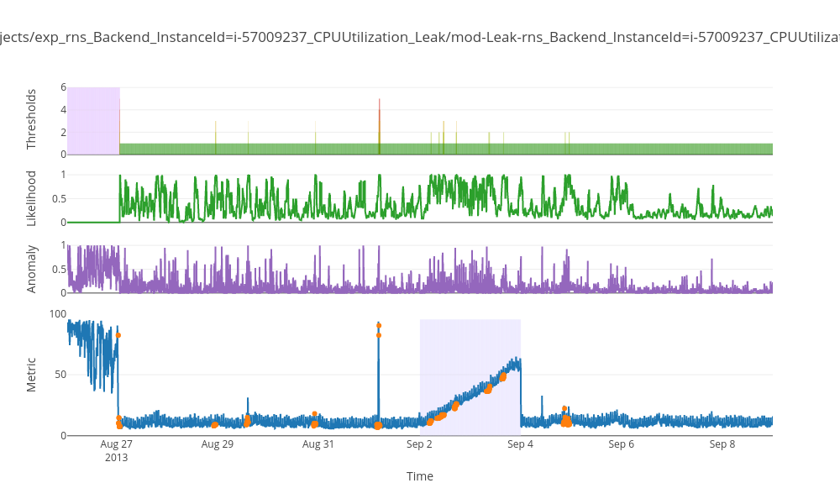
Task: Click the topmost orange marker on Sep 1 spike
Action: [379, 326]
